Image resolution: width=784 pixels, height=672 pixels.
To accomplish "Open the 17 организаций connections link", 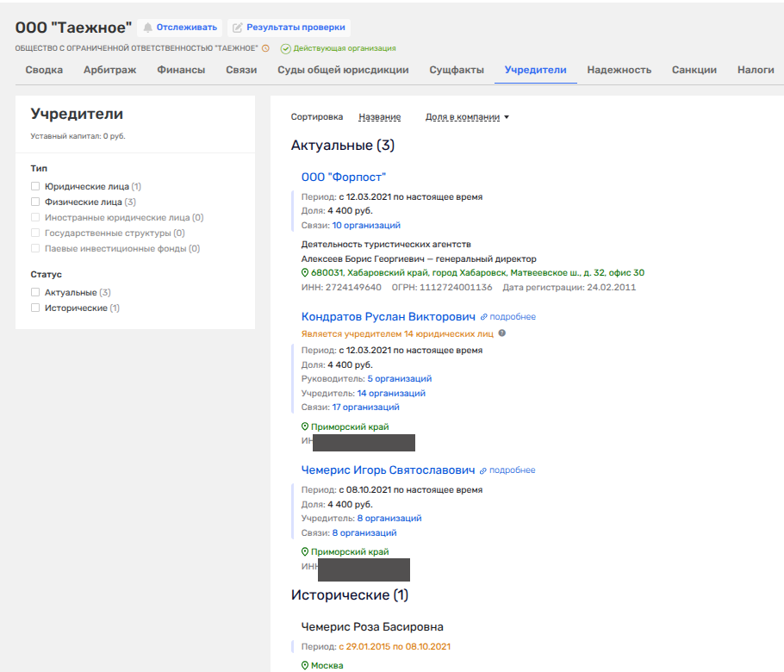I will (x=365, y=407).
